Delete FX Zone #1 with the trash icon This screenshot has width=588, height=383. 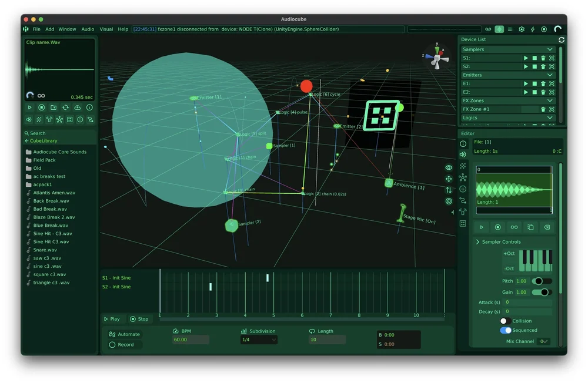tap(543, 109)
